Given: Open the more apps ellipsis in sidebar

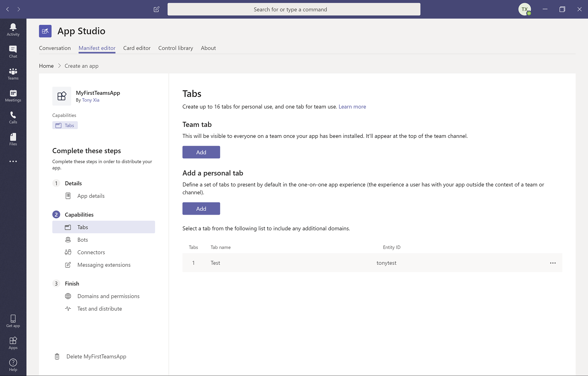Looking at the screenshot, I should [13, 161].
